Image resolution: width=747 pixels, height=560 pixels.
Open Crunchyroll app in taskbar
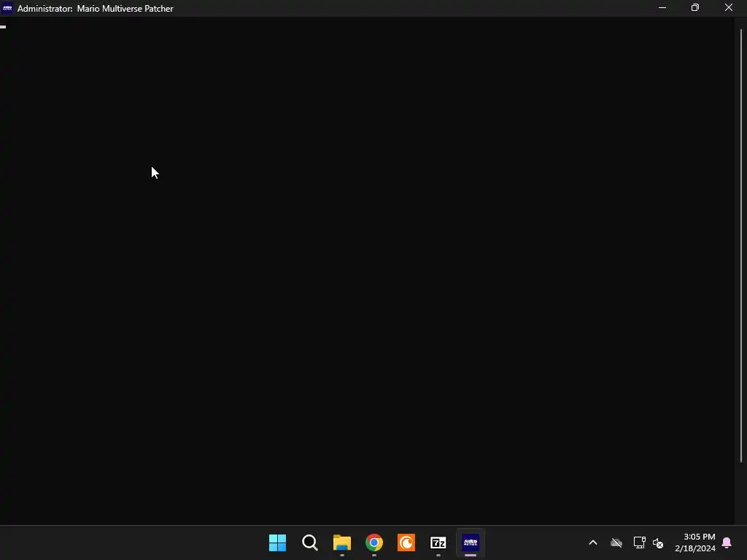pos(406,542)
